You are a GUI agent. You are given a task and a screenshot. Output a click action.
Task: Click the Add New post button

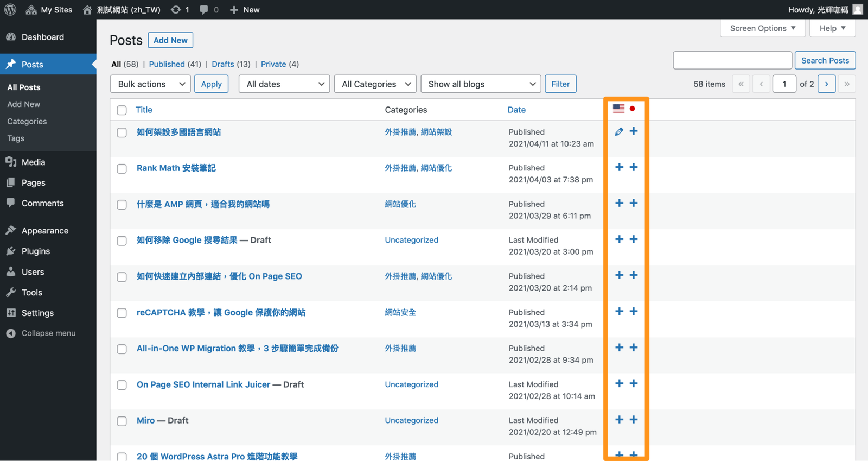pos(170,40)
